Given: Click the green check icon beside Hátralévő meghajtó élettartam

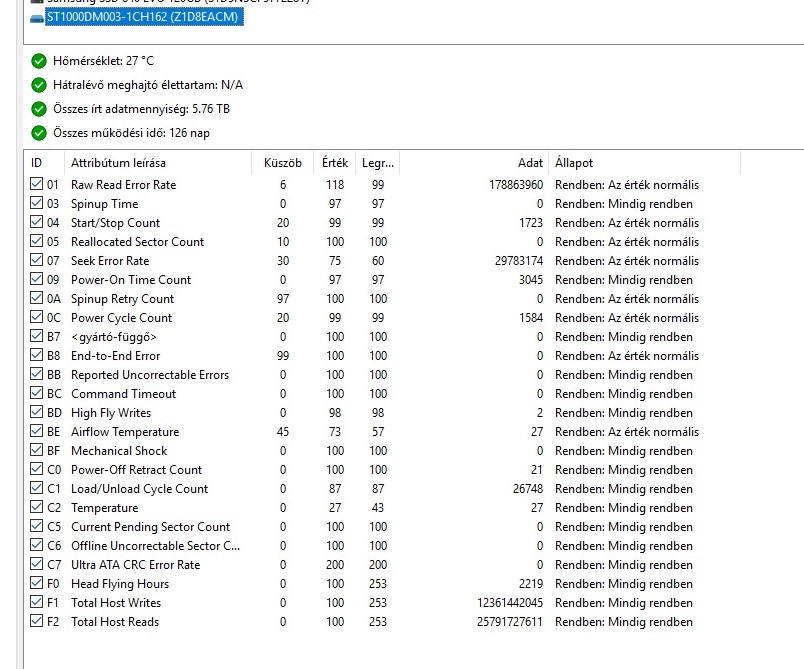Looking at the screenshot, I should 39,85.
